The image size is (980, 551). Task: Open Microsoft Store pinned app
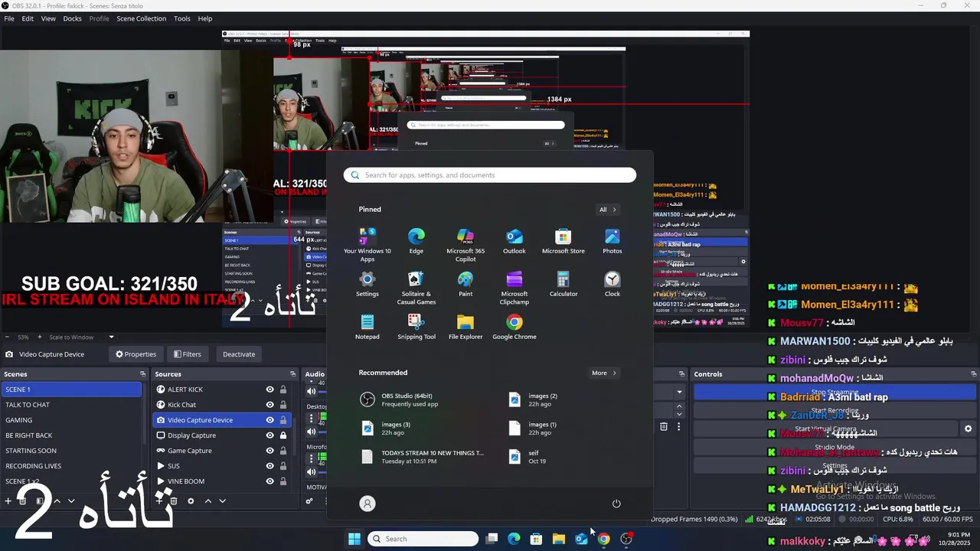click(563, 240)
